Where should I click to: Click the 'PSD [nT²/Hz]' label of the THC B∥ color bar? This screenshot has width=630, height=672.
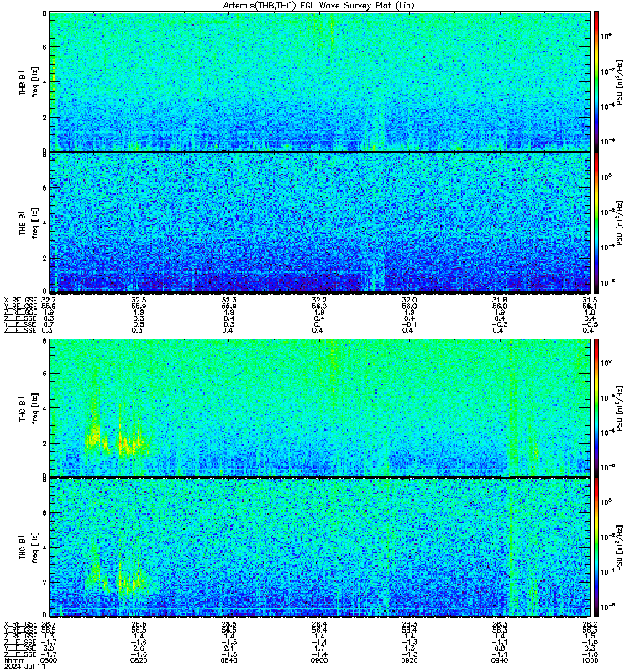click(x=620, y=549)
